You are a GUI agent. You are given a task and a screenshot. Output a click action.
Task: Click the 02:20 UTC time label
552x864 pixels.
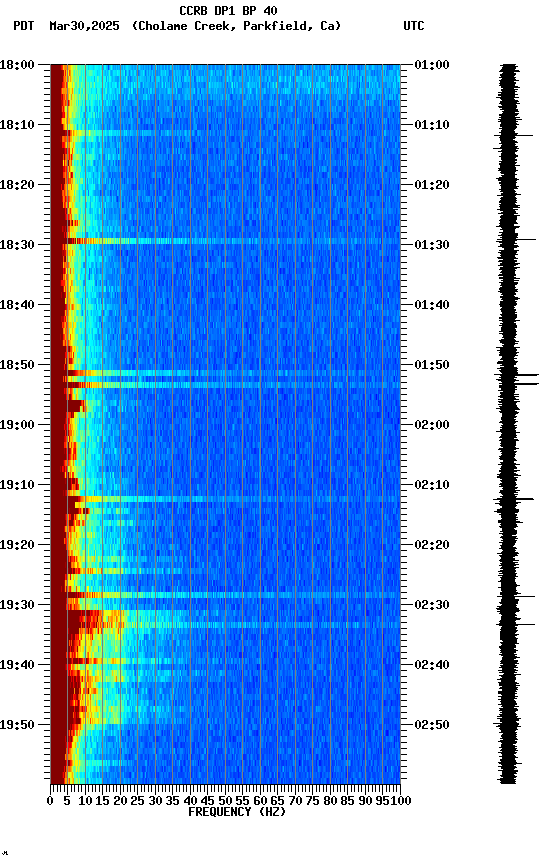(432, 545)
